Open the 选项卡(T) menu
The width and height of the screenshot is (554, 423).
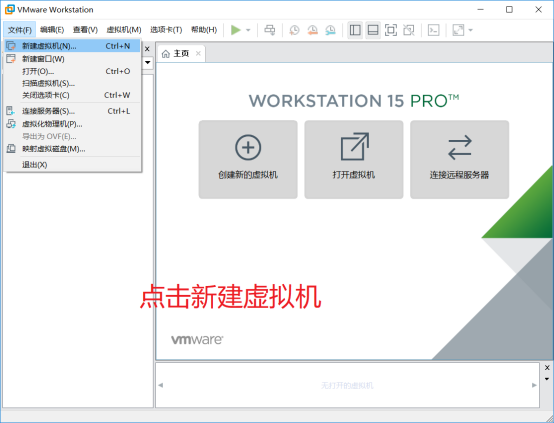[x=166, y=30]
